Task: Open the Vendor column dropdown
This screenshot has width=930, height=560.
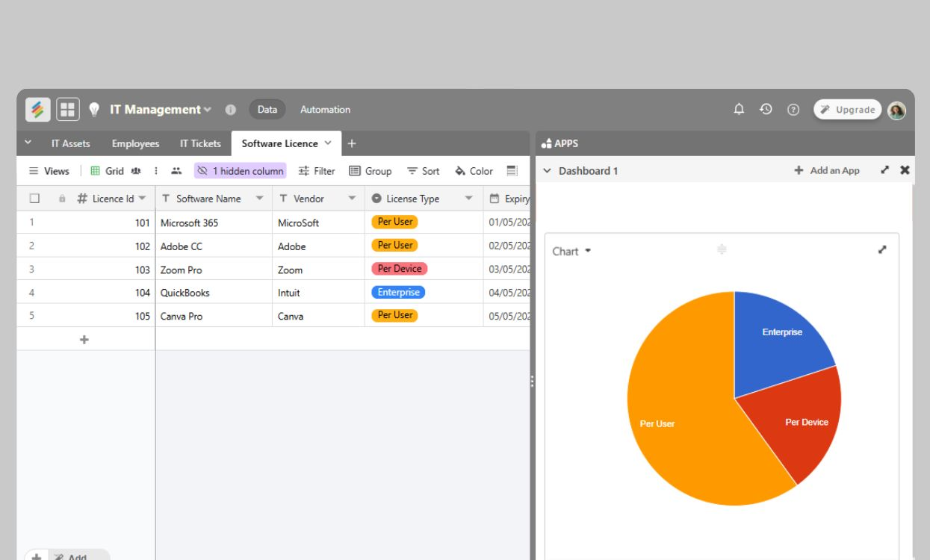Action: point(352,199)
